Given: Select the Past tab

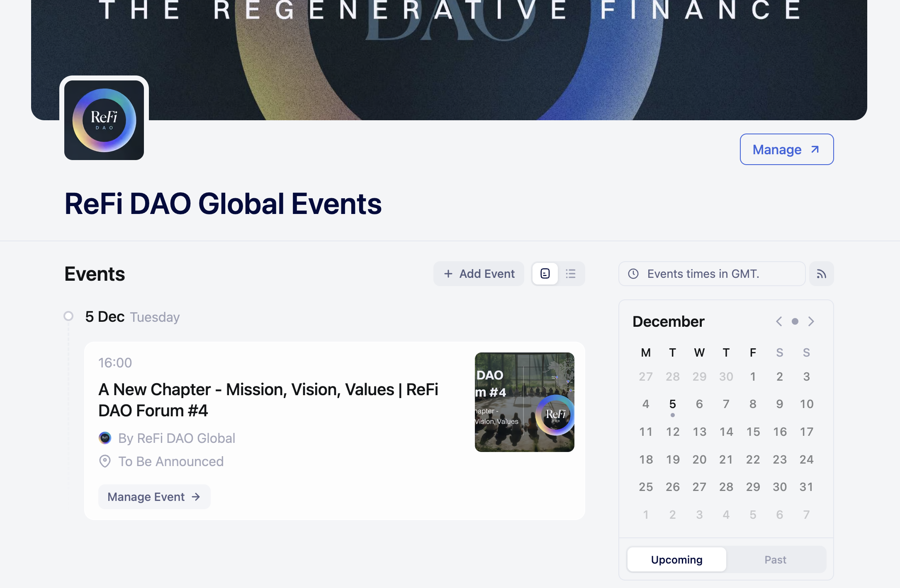Looking at the screenshot, I should (x=775, y=560).
